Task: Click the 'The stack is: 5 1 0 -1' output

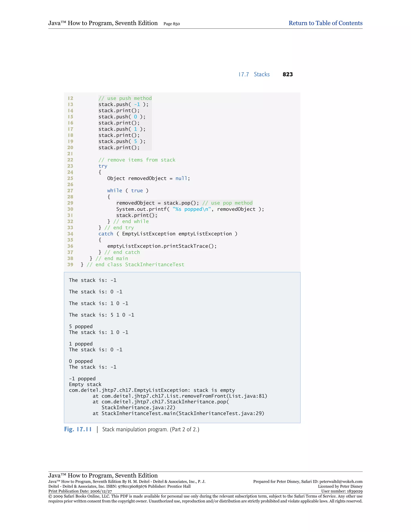Action: click(101, 315)
